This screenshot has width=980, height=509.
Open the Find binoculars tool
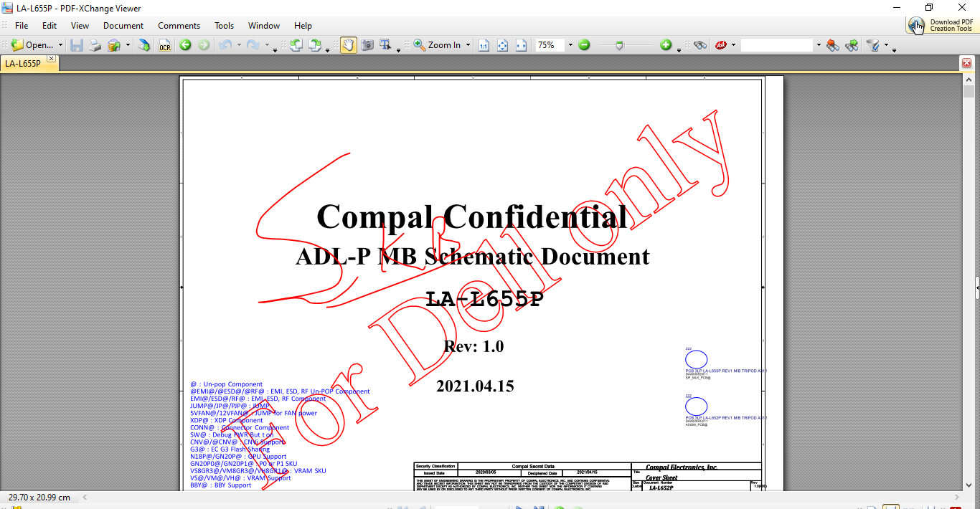pos(700,45)
